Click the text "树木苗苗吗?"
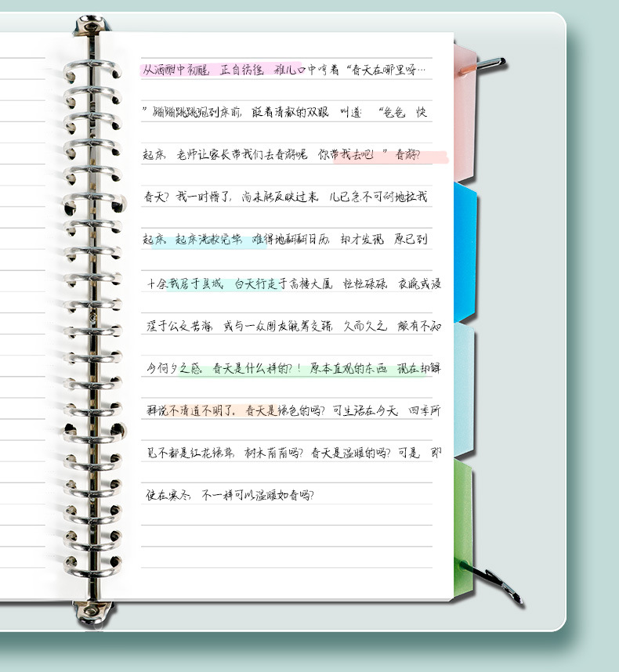This screenshot has height=672, width=619. (x=274, y=453)
